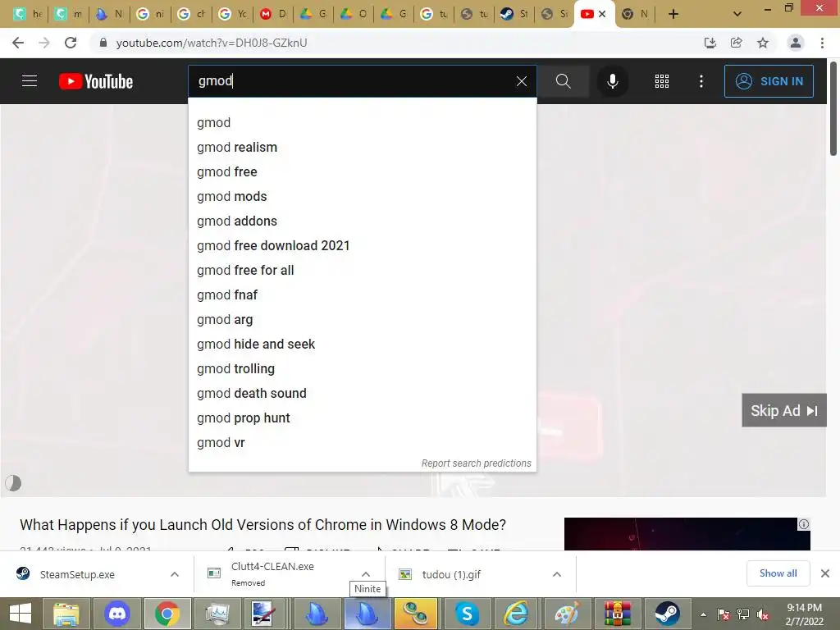840x630 pixels.
Task: Switch to the Steam tab labeled 'St'
Action: pos(513,14)
